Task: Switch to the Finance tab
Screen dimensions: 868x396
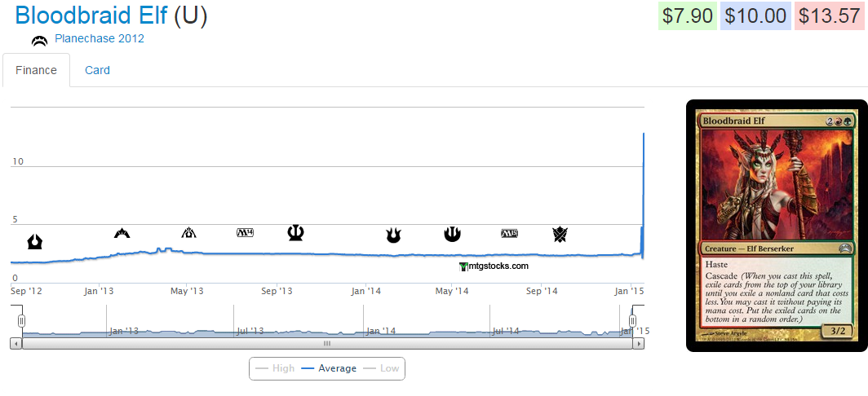Action: (36, 70)
